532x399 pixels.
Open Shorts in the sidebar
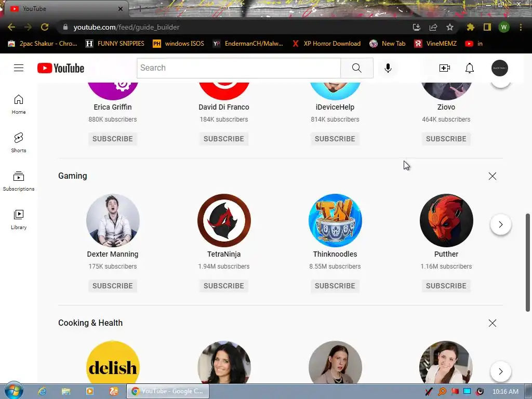click(x=19, y=142)
